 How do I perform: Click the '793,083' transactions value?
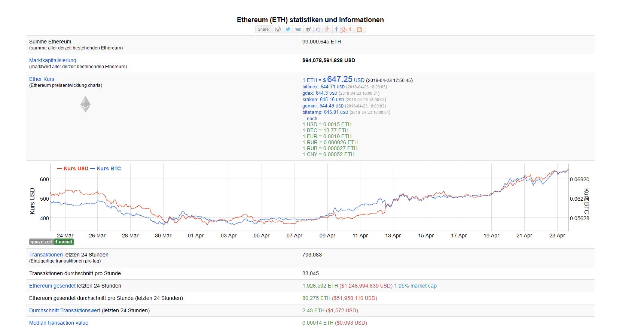coord(312,255)
